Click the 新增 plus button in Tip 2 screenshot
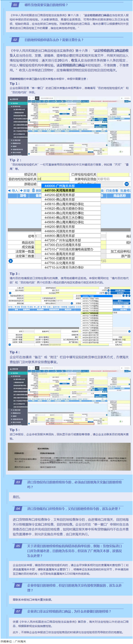Image resolution: width=133 pixels, height=644 pixels. pyautogui.click(x=25, y=191)
